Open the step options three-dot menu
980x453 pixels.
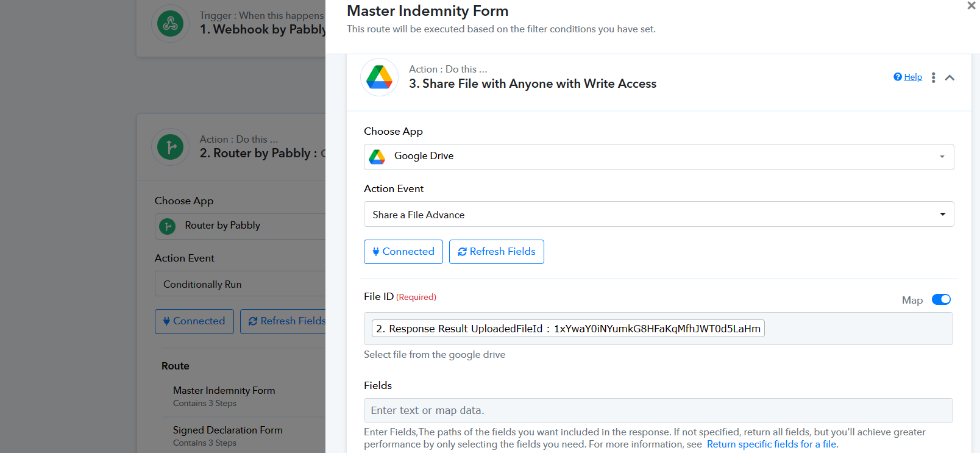tap(933, 77)
